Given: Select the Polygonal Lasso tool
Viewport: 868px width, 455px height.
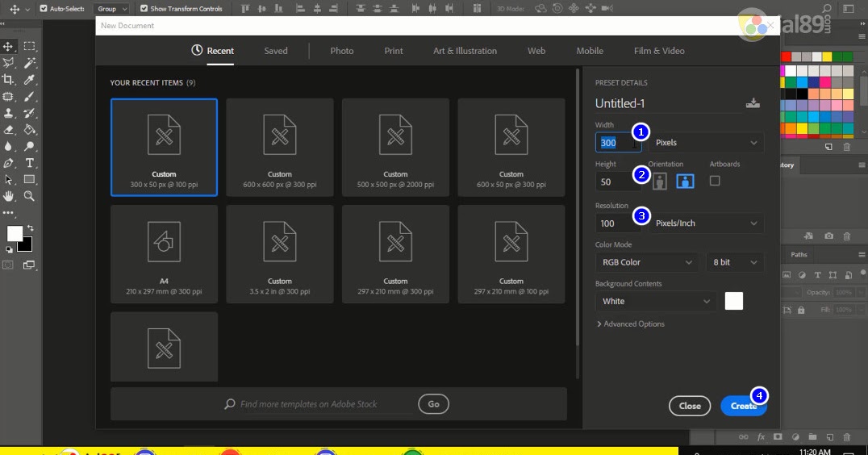Looking at the screenshot, I should (8, 63).
